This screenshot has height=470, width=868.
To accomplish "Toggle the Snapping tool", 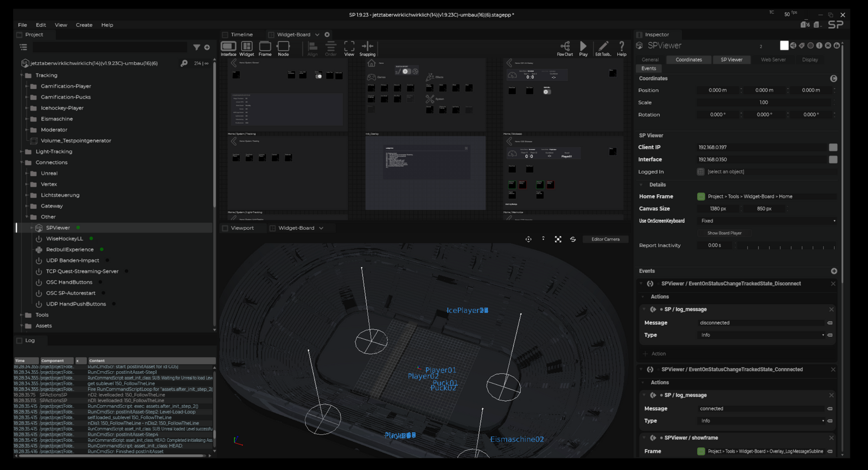I will tap(367, 47).
